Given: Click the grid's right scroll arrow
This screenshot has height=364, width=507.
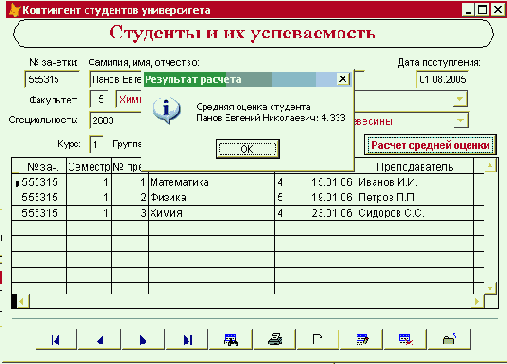Looking at the screenshot, I should [x=477, y=301].
